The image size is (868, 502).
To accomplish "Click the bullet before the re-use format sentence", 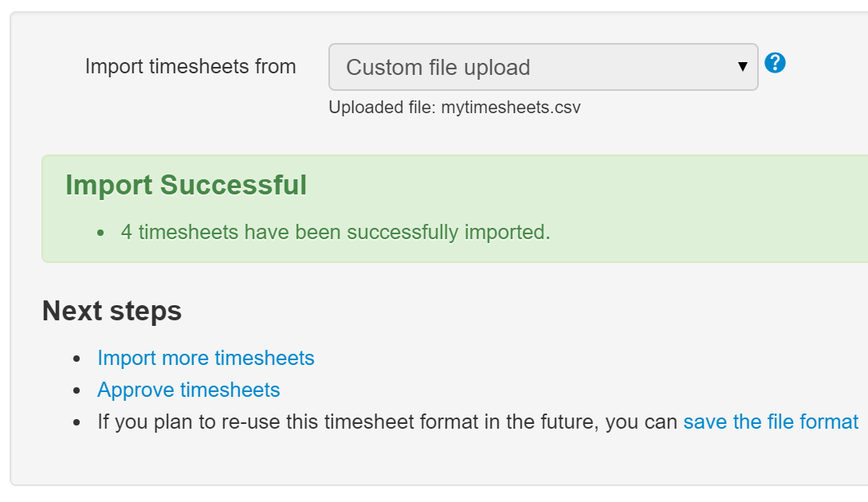I will click(77, 423).
